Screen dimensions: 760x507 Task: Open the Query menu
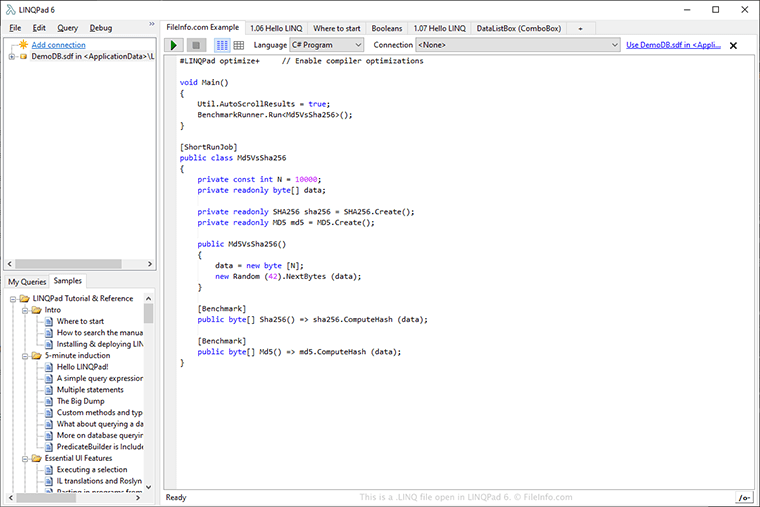(67, 28)
